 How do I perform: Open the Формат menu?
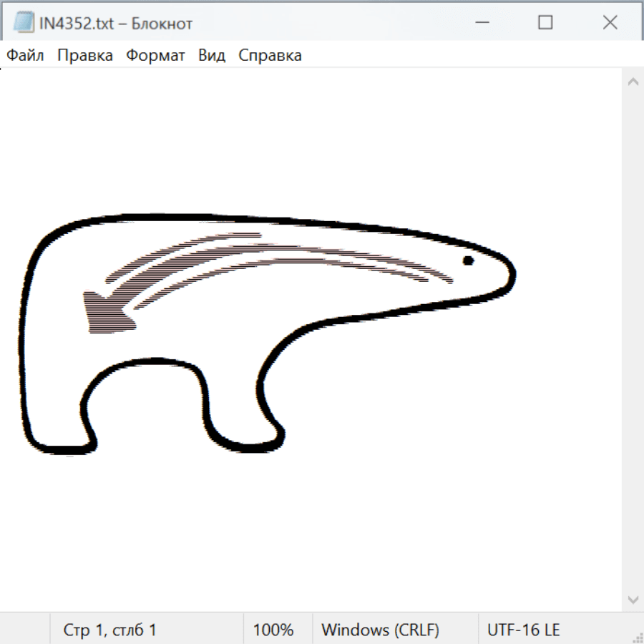tap(155, 56)
